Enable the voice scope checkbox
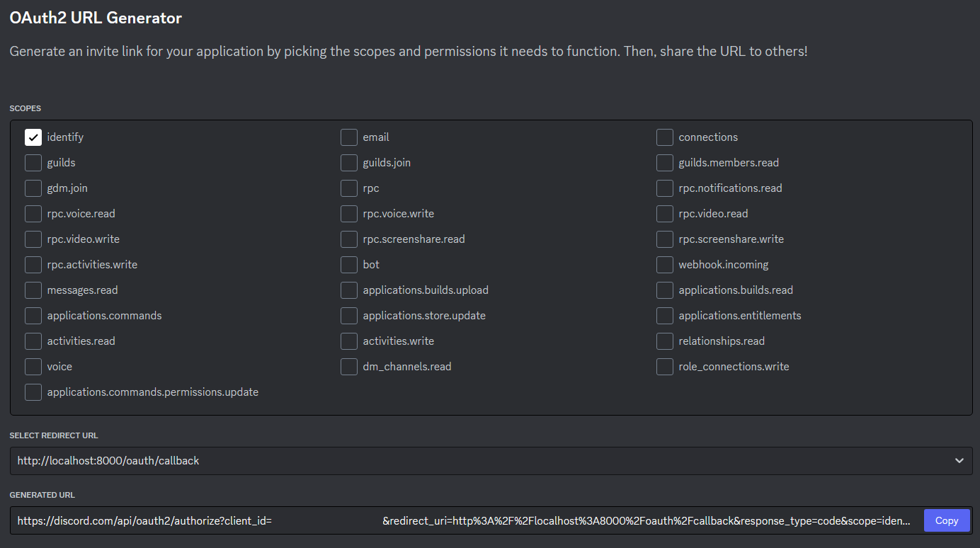The height and width of the screenshot is (548, 980). click(x=33, y=367)
